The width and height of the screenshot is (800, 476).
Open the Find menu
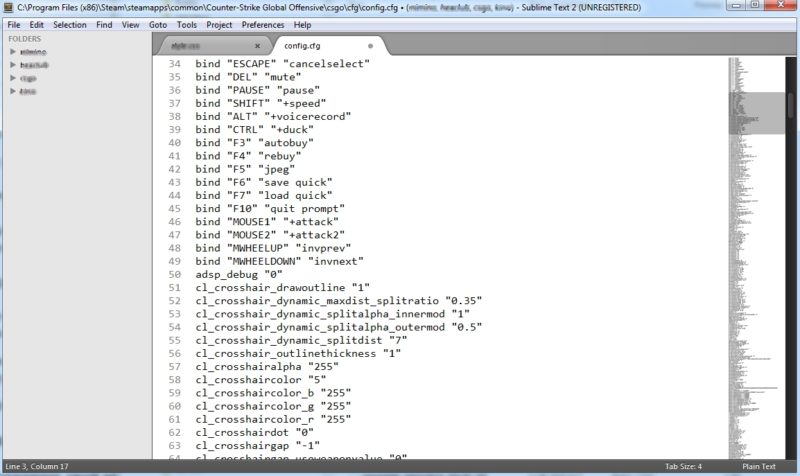(x=104, y=24)
